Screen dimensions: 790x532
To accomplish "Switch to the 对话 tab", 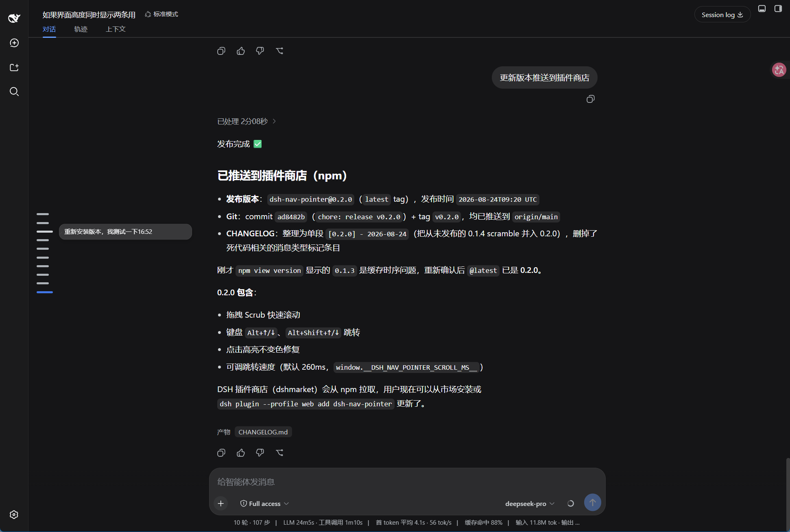I will click(49, 29).
